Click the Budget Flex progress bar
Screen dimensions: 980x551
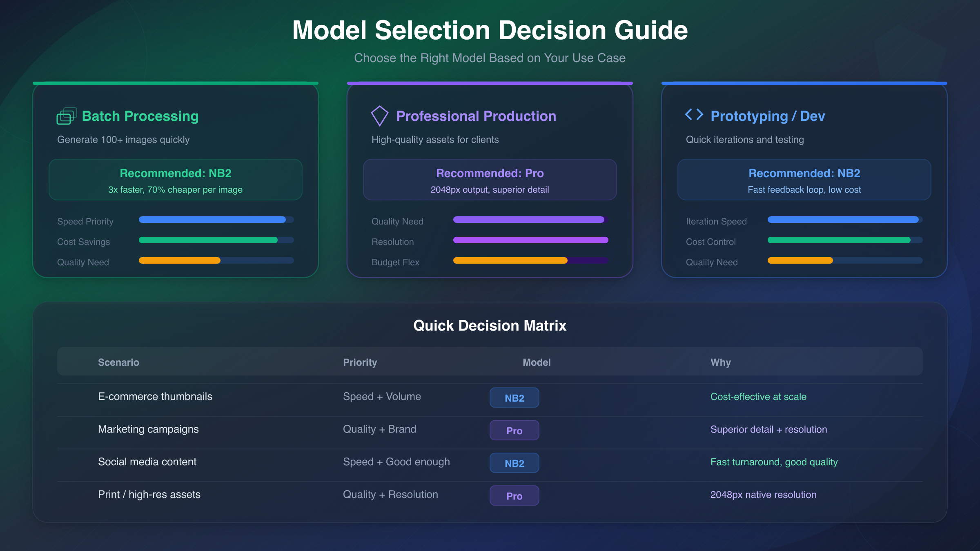tap(530, 260)
